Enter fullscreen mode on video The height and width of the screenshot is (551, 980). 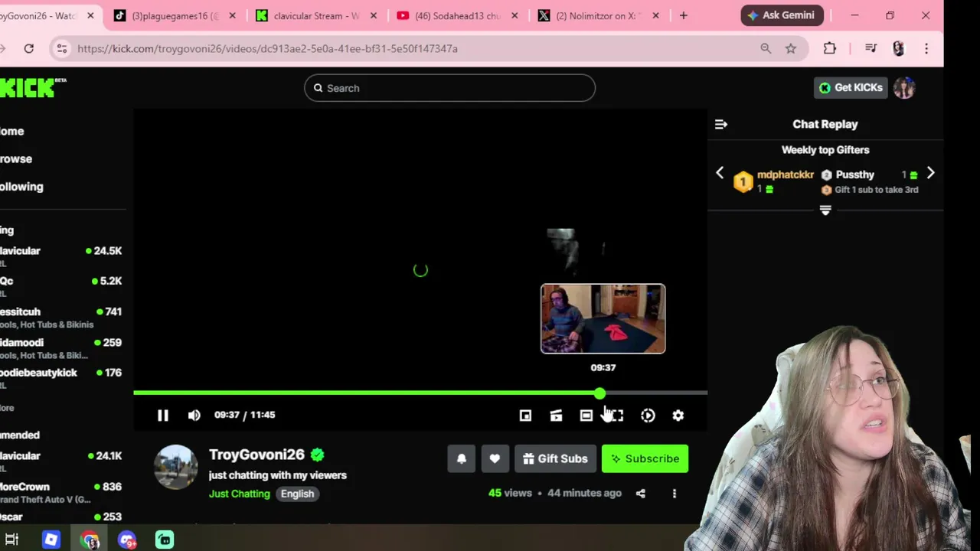616,415
